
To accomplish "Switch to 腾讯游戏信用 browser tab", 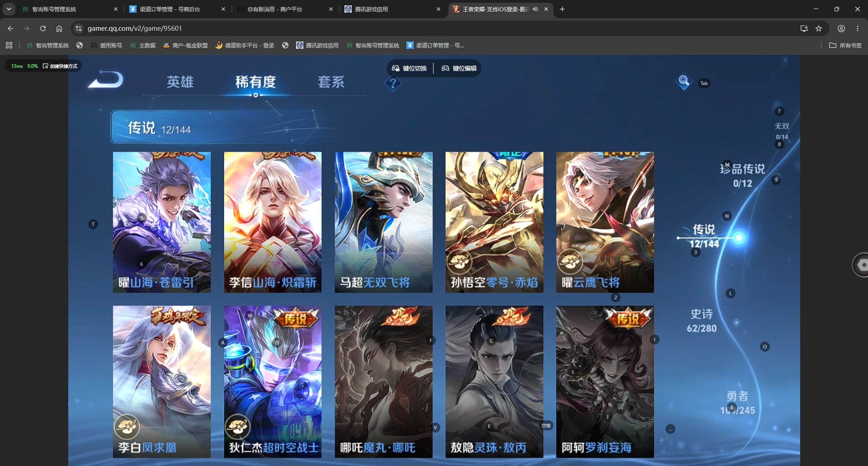I will (392, 9).
